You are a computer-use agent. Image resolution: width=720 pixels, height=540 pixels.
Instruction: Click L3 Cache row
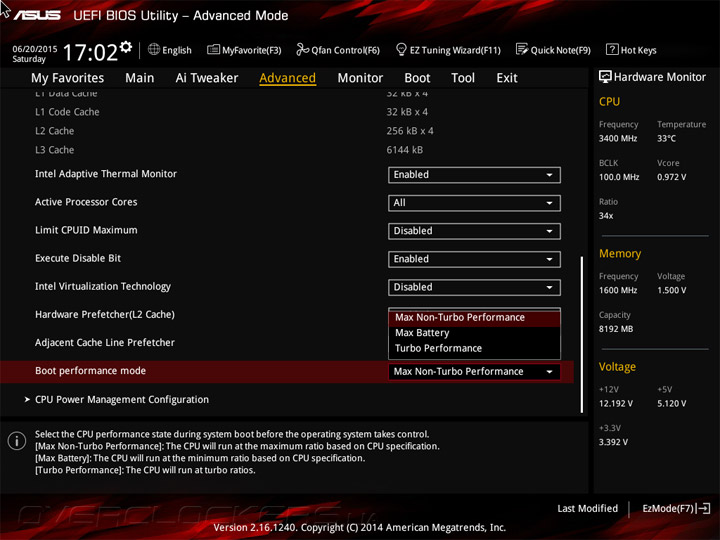(x=287, y=150)
